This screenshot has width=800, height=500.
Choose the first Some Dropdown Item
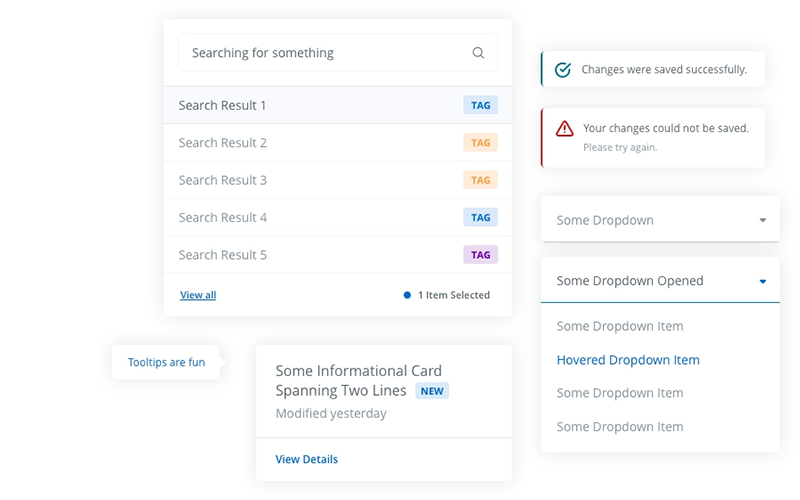pyautogui.click(x=620, y=326)
